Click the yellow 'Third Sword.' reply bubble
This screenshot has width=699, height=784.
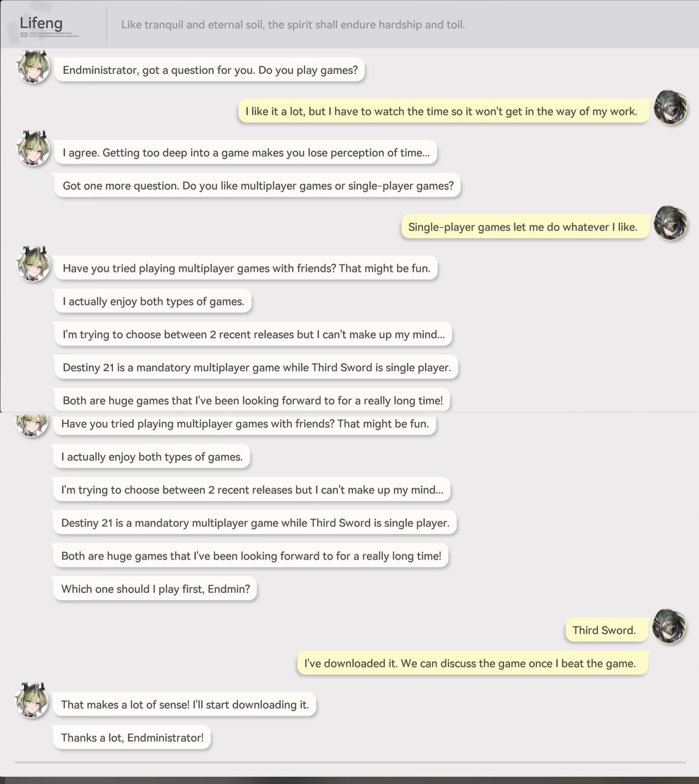604,630
